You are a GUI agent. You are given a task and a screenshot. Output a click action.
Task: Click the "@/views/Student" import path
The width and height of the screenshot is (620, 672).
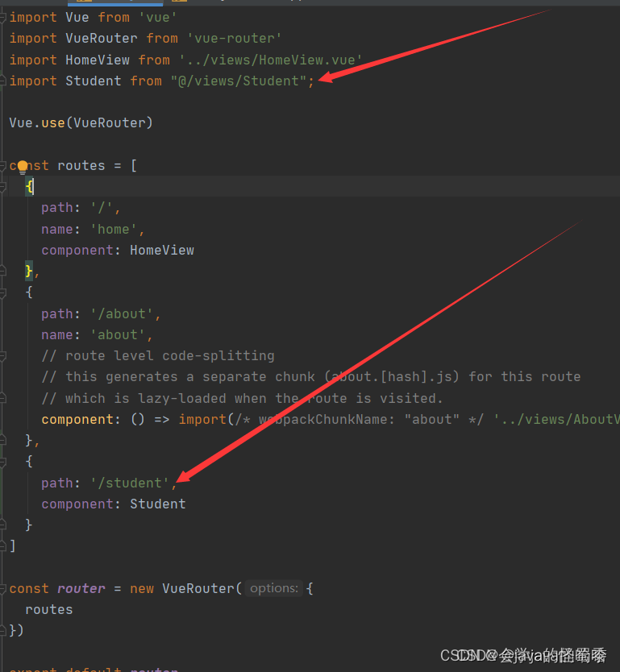point(239,81)
